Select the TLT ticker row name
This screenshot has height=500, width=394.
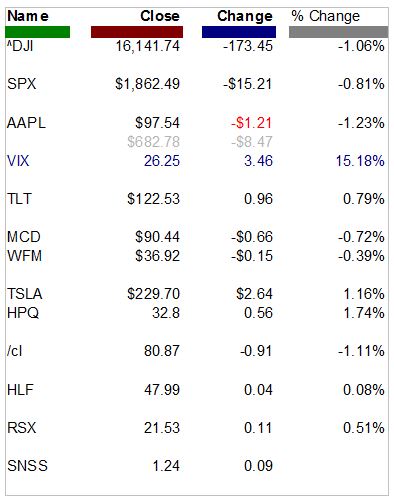[19, 199]
